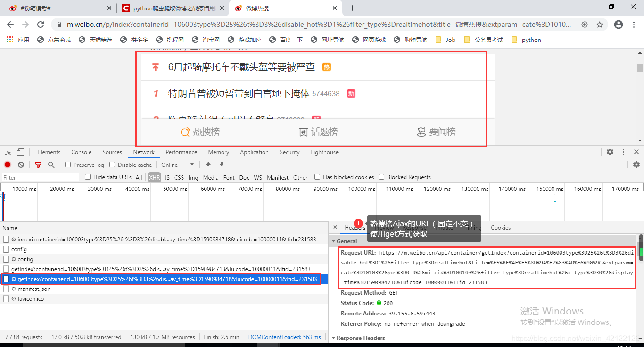Check Hide data URLs
644x347 pixels.
(88, 177)
